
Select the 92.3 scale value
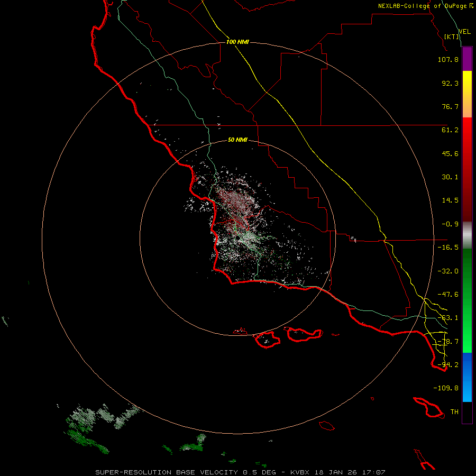(x=450, y=83)
